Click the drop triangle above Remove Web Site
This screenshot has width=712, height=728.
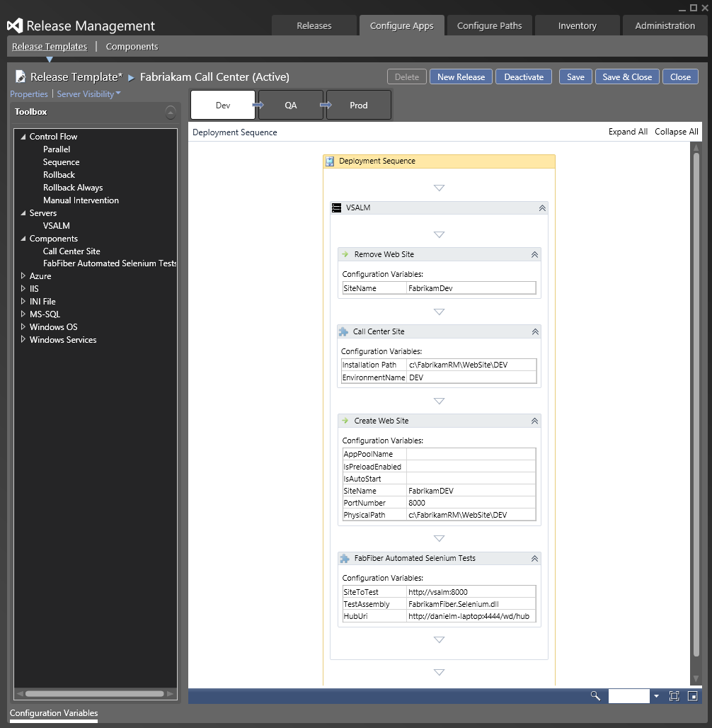439,234
